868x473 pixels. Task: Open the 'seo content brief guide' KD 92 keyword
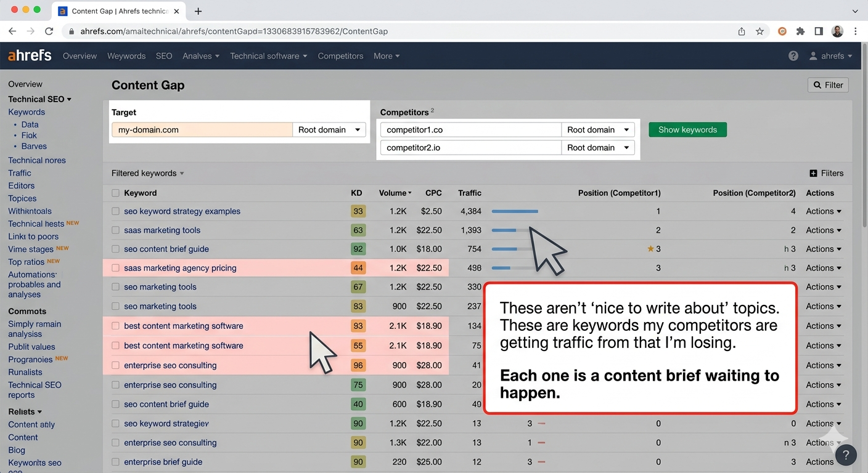[166, 249]
